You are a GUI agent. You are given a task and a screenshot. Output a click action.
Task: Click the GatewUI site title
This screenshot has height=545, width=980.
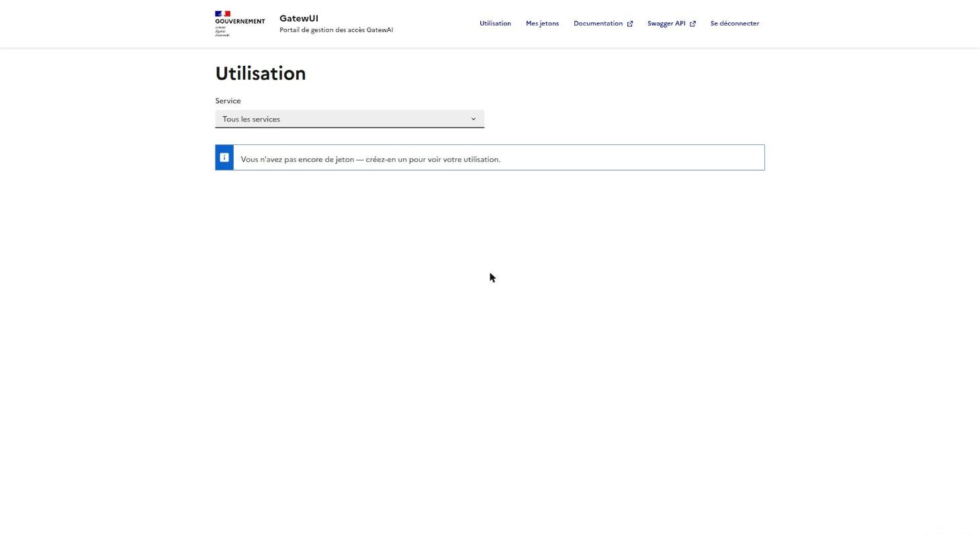299,18
